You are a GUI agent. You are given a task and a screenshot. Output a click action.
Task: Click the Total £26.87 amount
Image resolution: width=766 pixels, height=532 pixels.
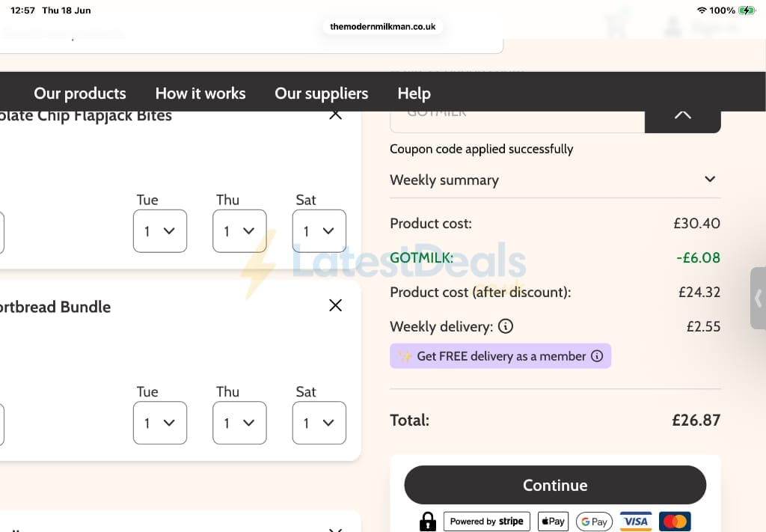[696, 420]
